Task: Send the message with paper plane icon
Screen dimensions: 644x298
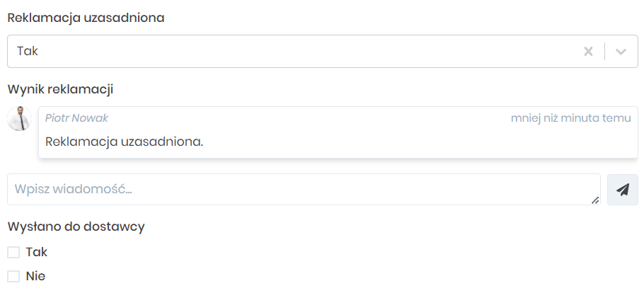Action: point(623,190)
